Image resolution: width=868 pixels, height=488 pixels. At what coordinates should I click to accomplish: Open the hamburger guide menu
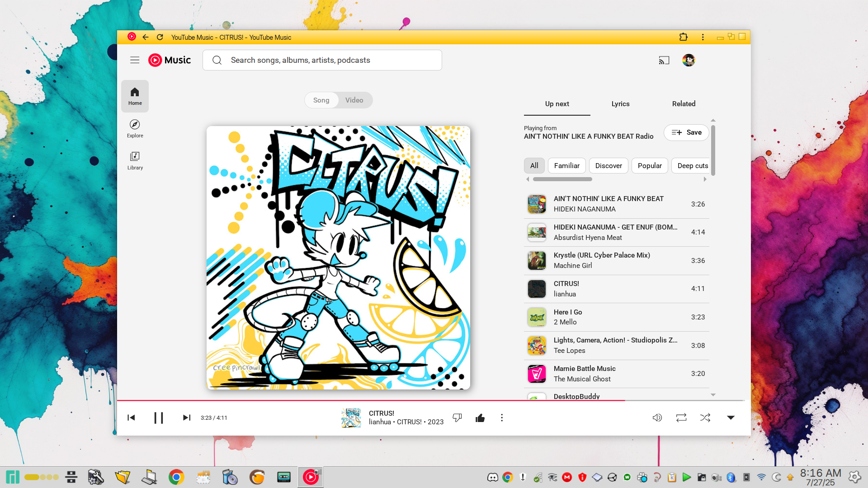coord(135,60)
